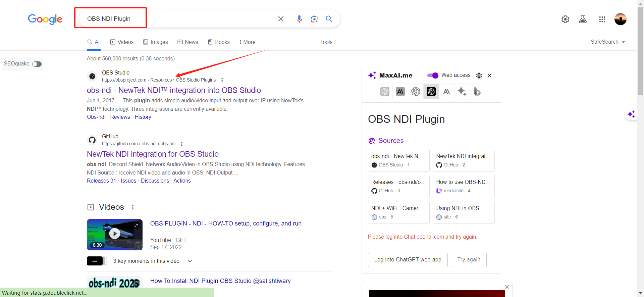Screen dimensions: 644x297
Task: Toggle the SEOquake switch
Action: pyautogui.click(x=37, y=64)
